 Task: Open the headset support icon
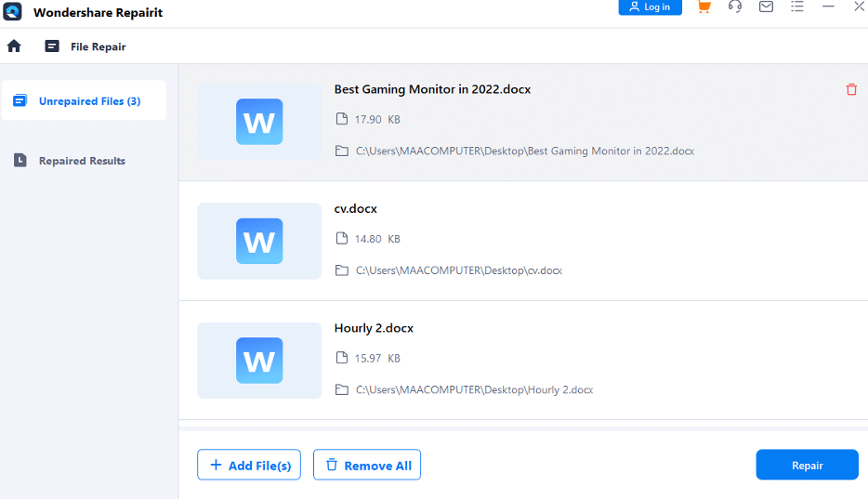734,7
